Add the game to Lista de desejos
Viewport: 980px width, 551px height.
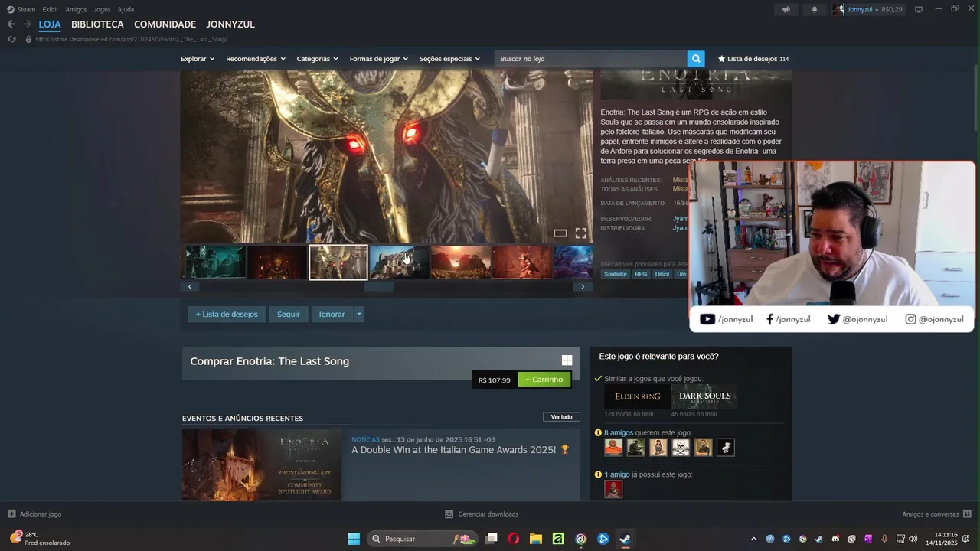227,314
